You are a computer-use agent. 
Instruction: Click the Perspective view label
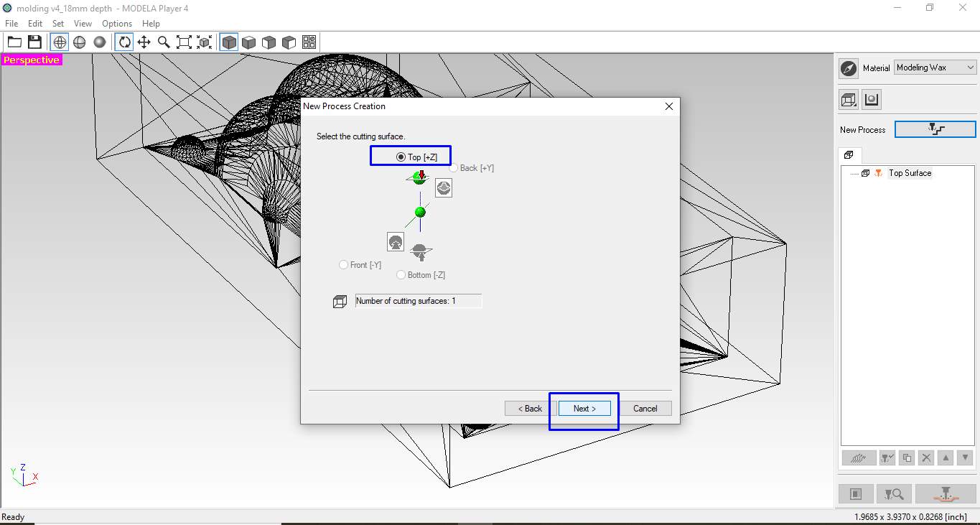tap(32, 60)
